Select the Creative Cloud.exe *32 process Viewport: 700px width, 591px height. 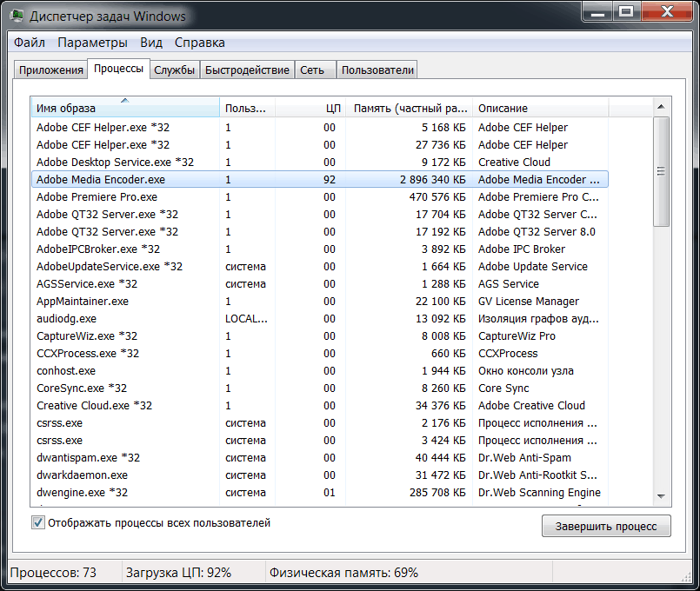tap(320, 406)
